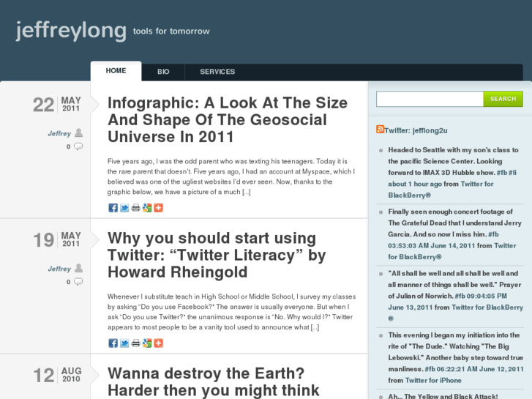The image size is (532, 399).
Task: Focus the sidebar search text field
Action: (x=430, y=99)
